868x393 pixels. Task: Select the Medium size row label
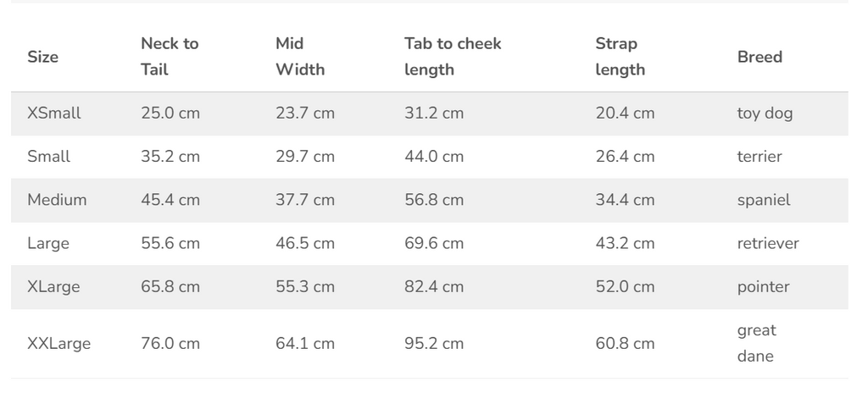coord(57,200)
